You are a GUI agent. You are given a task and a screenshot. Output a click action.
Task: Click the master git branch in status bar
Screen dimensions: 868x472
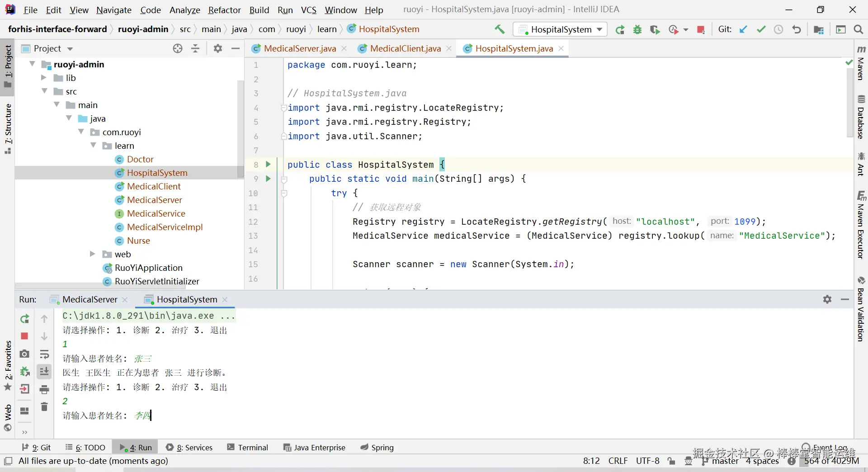pos(725,461)
